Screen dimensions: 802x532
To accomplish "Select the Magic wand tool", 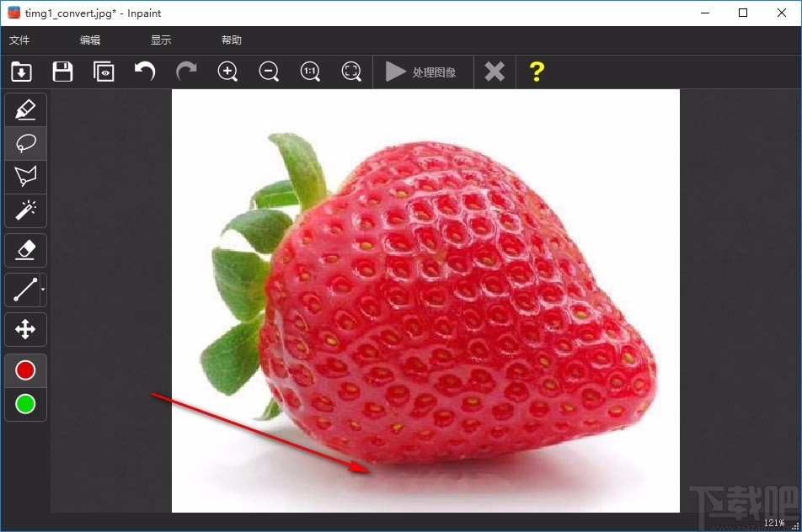I will coord(25,210).
